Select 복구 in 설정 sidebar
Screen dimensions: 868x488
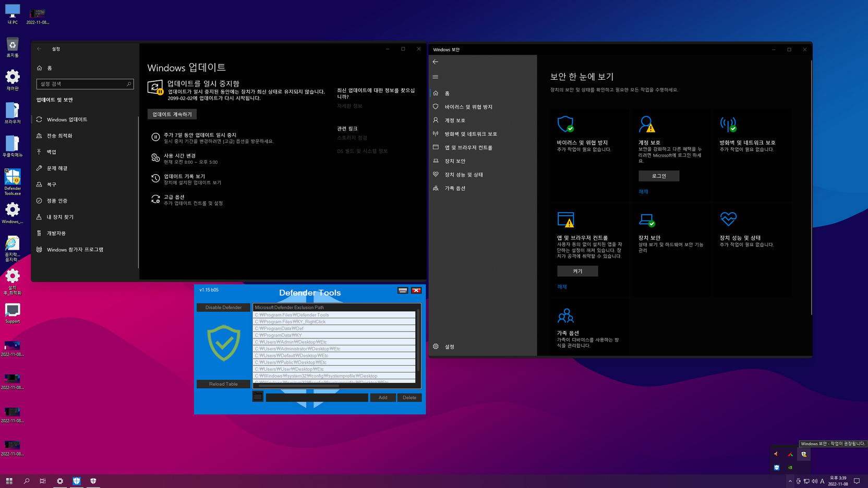click(85, 184)
